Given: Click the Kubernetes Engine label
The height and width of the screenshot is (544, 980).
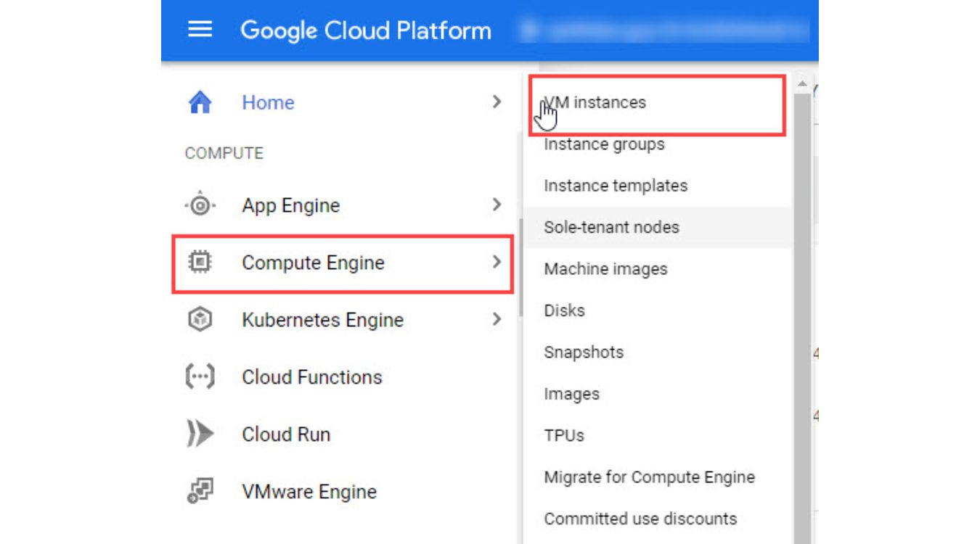Looking at the screenshot, I should (322, 320).
